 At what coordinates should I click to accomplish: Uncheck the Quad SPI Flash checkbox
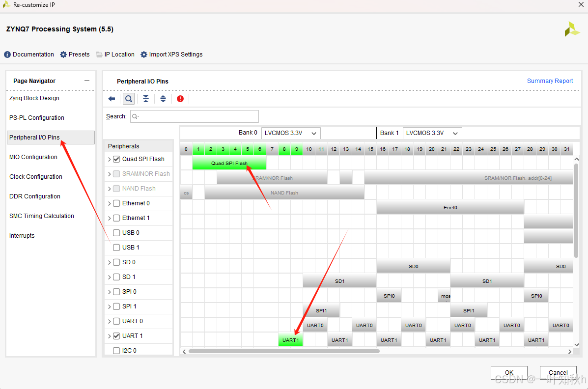[116, 159]
